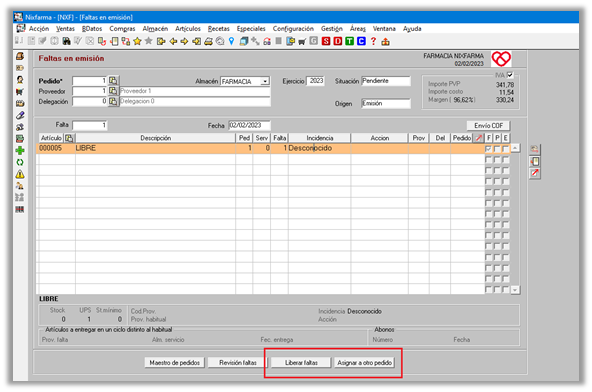Click the green T toolbar icon
Image resolution: width=592 pixels, height=392 pixels.
click(350, 41)
